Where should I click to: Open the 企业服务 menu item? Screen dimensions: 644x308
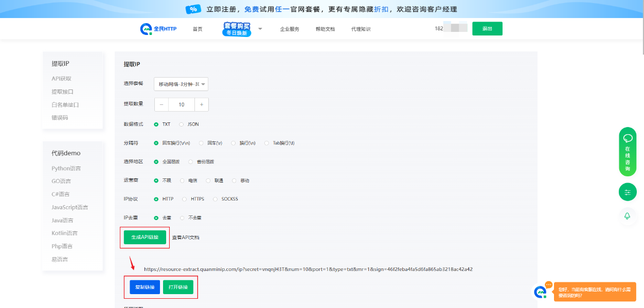(x=290, y=29)
